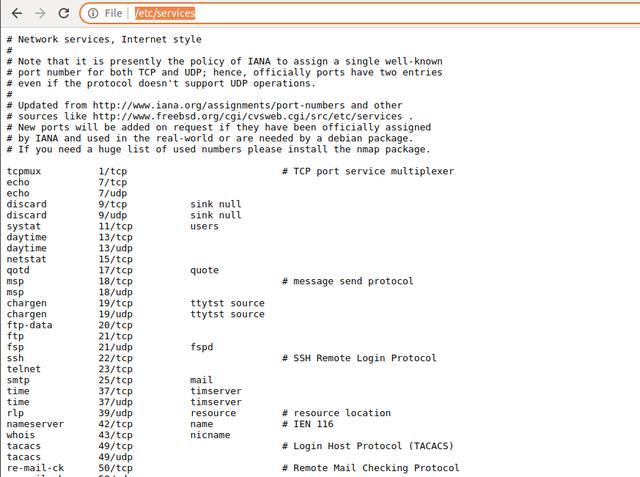Click the '18/udp' port entry
The width and height of the screenshot is (640, 477).
tap(116, 293)
